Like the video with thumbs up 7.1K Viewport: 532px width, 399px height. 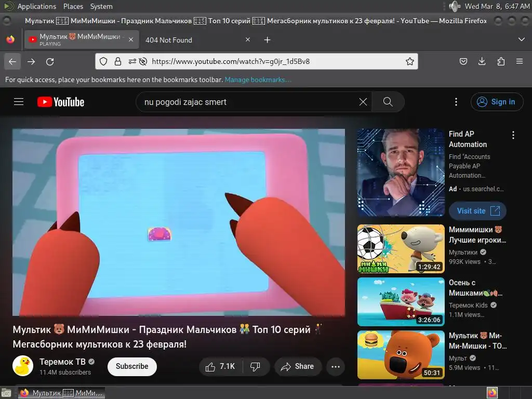coord(220,366)
